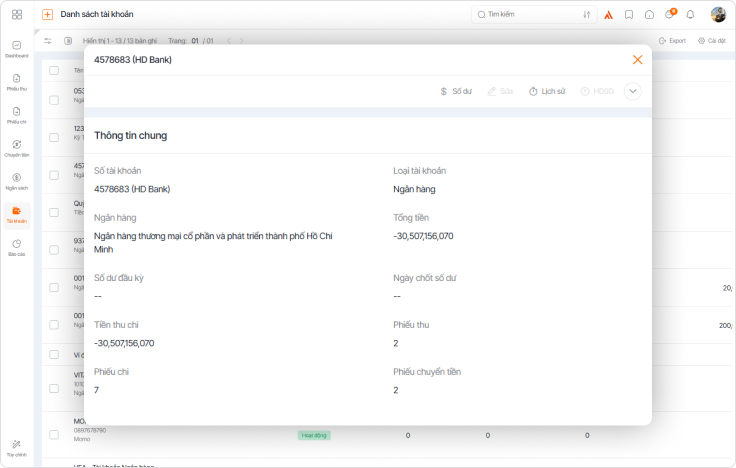Image resolution: width=736 pixels, height=468 pixels.
Task: Open Chuyển tiền in the sidebar
Action: pos(17,148)
